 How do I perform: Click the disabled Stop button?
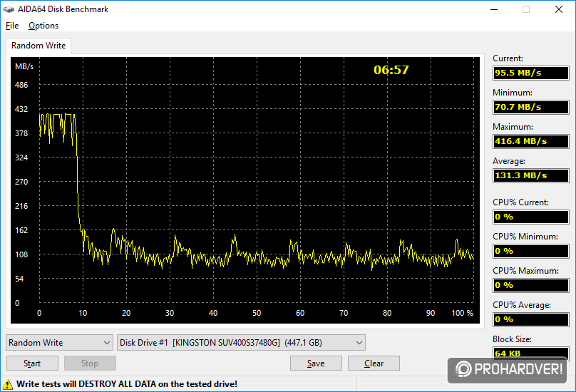click(x=90, y=363)
